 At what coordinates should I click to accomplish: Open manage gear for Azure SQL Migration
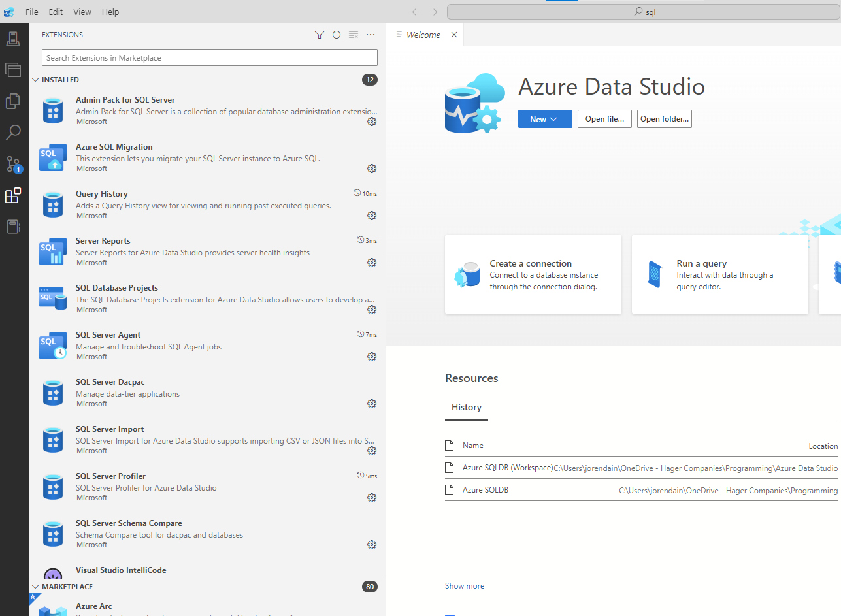(x=372, y=169)
